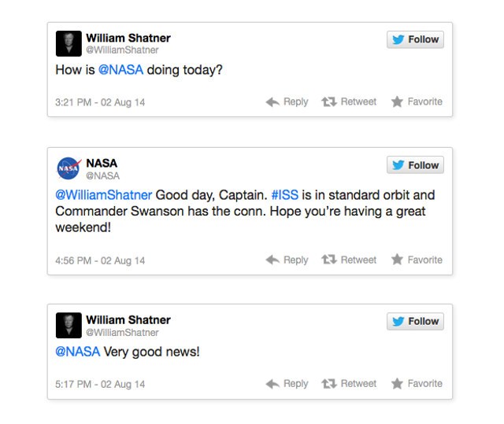Click William Shatner's avatar in last tweet

click(69, 326)
